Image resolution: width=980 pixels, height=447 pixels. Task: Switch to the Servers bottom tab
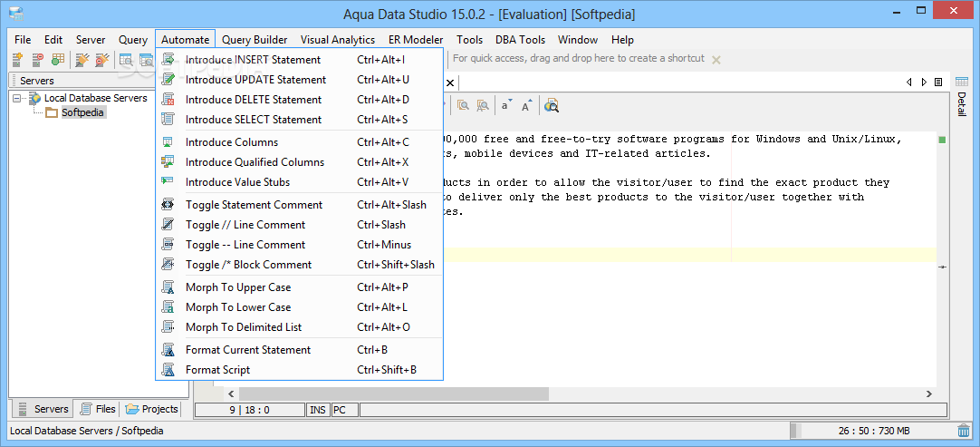[x=42, y=409]
